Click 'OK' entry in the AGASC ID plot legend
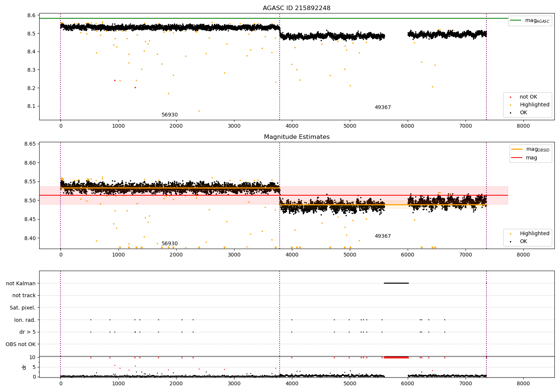Screen dimensions: 560x392 pos(523,113)
